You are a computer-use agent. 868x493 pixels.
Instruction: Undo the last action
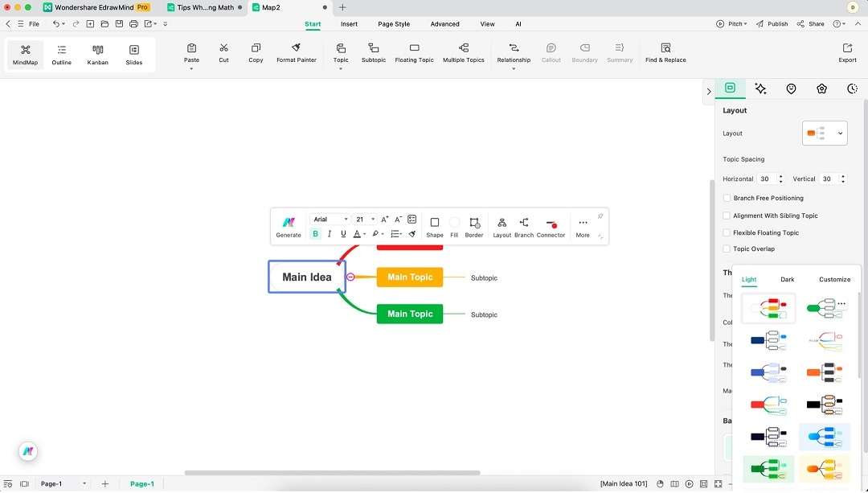(56, 24)
